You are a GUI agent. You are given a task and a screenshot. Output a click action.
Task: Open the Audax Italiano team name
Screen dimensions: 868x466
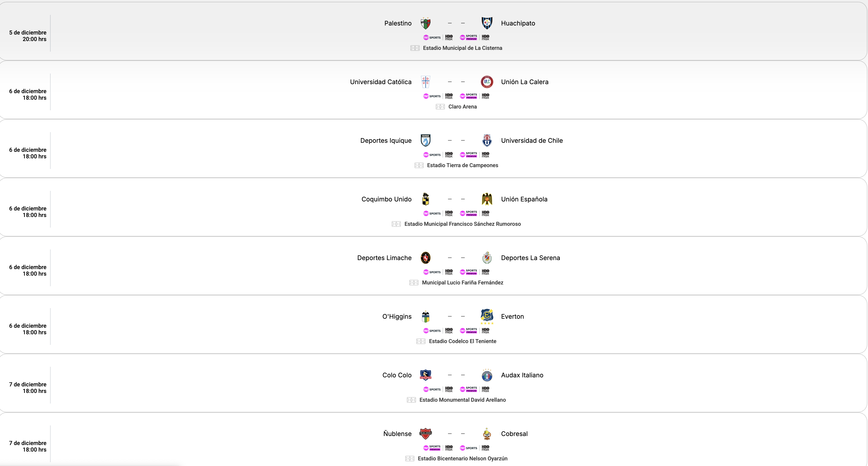(x=522, y=375)
